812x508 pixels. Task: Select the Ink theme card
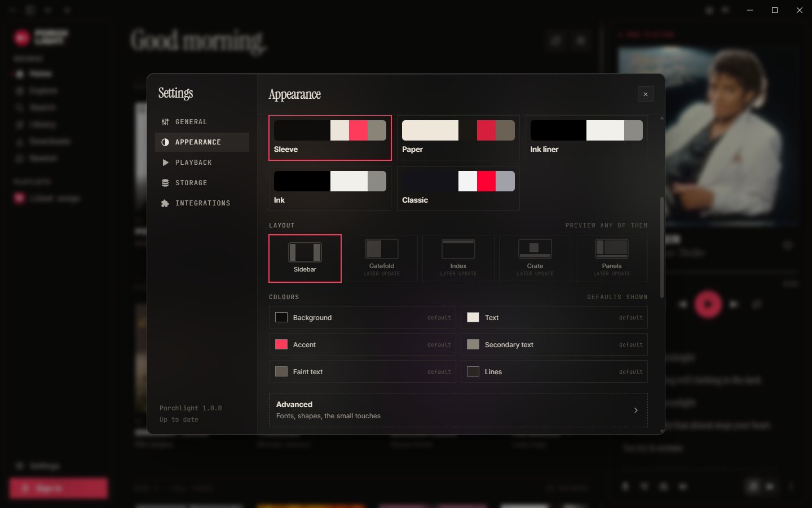tap(330, 188)
